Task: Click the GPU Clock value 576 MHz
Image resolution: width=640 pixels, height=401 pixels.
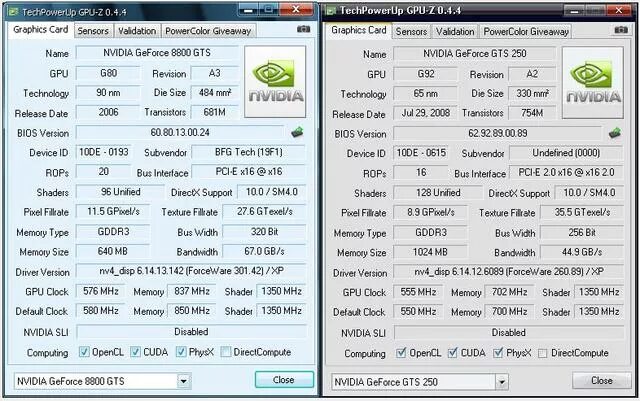Action: pos(100,291)
